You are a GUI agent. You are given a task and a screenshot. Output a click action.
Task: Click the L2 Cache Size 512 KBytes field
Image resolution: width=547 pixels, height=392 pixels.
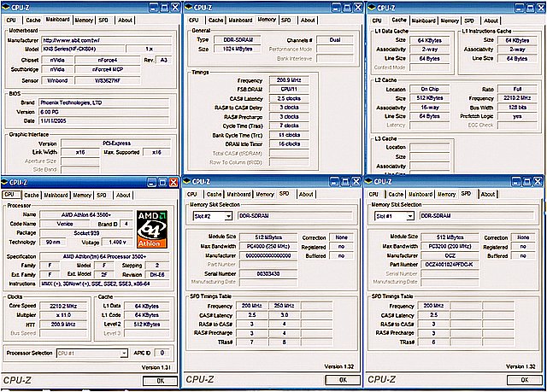coord(429,98)
